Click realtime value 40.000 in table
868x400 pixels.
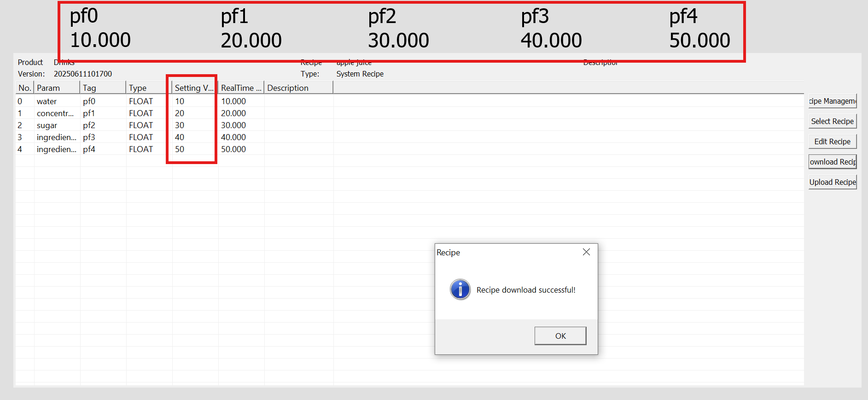(233, 137)
